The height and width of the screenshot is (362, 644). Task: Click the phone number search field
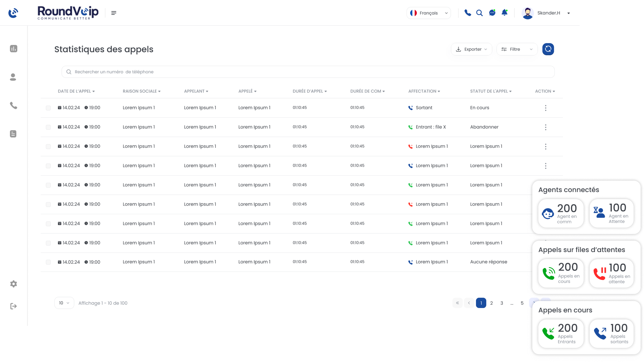(x=308, y=72)
